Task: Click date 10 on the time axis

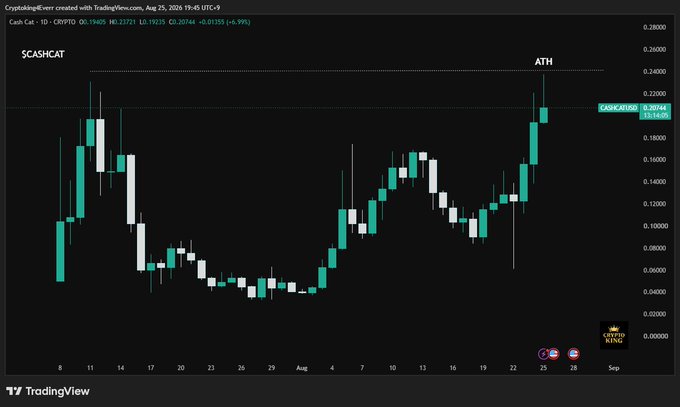Action: 392,368
